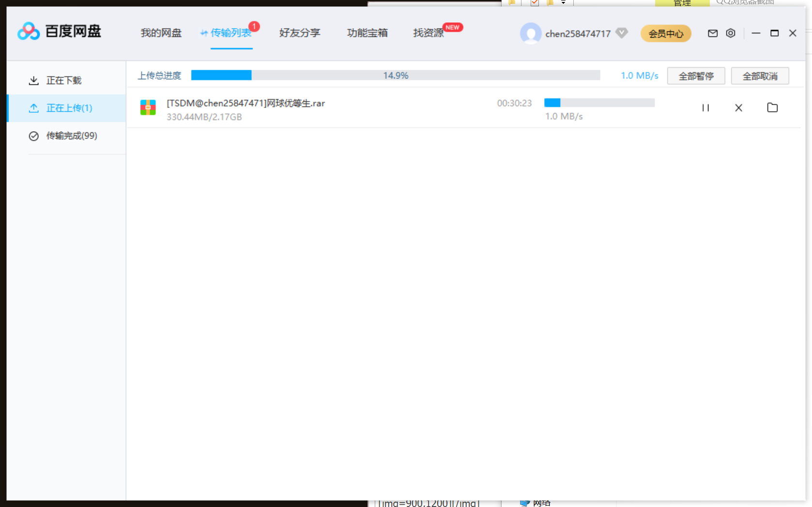
Task: Click the Baidu Netdisk logo
Action: (x=59, y=31)
